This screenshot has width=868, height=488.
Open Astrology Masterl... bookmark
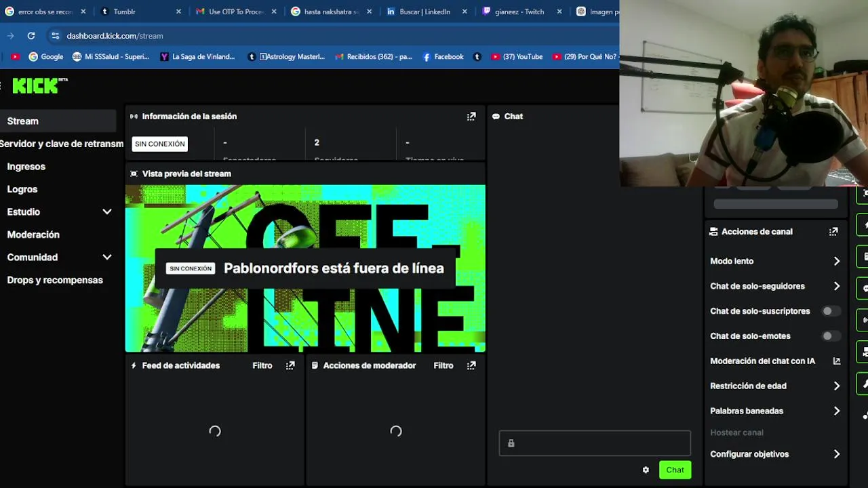pos(286,57)
